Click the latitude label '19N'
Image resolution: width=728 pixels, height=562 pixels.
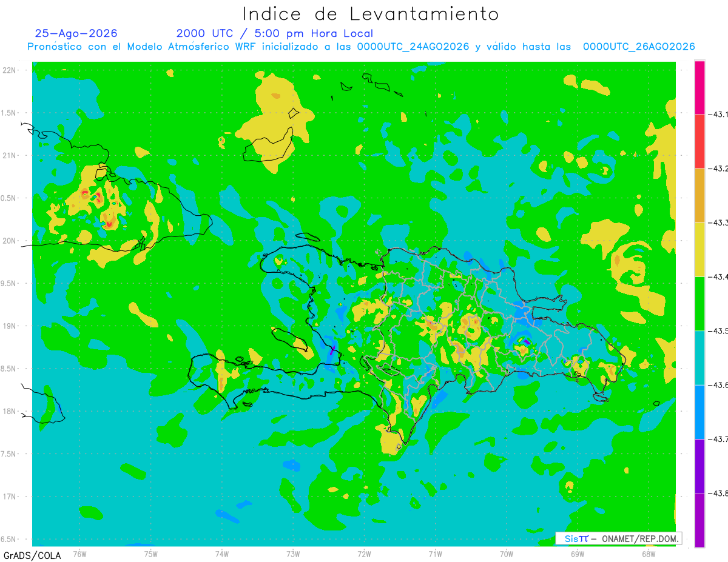pos(10,326)
